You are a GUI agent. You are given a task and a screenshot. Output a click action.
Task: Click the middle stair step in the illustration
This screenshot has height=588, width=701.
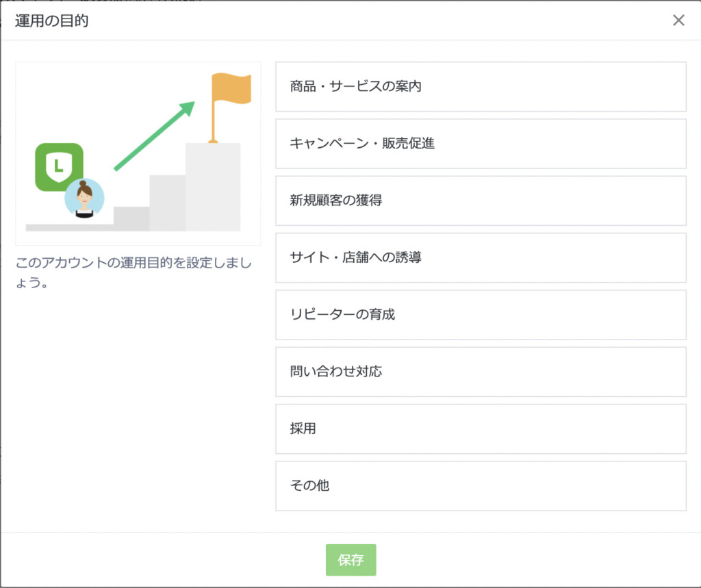point(167,203)
